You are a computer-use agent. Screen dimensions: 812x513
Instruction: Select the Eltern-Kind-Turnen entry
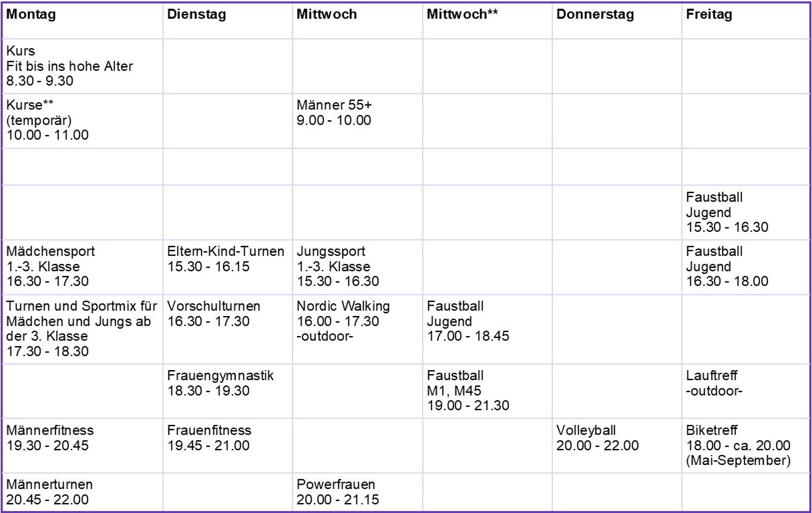tap(227, 267)
